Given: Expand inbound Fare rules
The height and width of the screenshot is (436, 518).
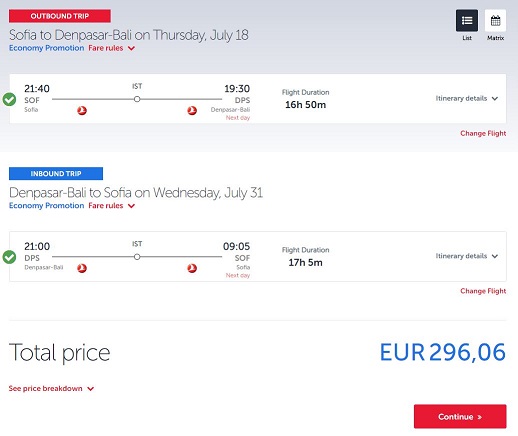Looking at the screenshot, I should pyautogui.click(x=112, y=206).
